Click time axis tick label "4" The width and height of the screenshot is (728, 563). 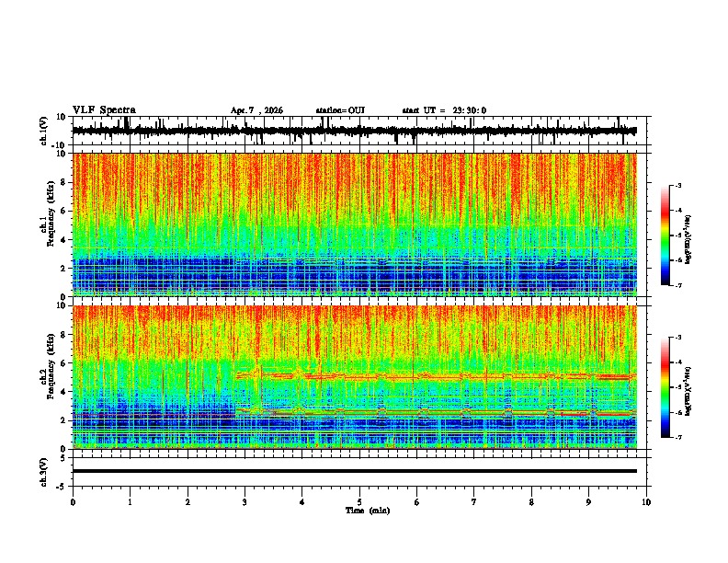(302, 502)
